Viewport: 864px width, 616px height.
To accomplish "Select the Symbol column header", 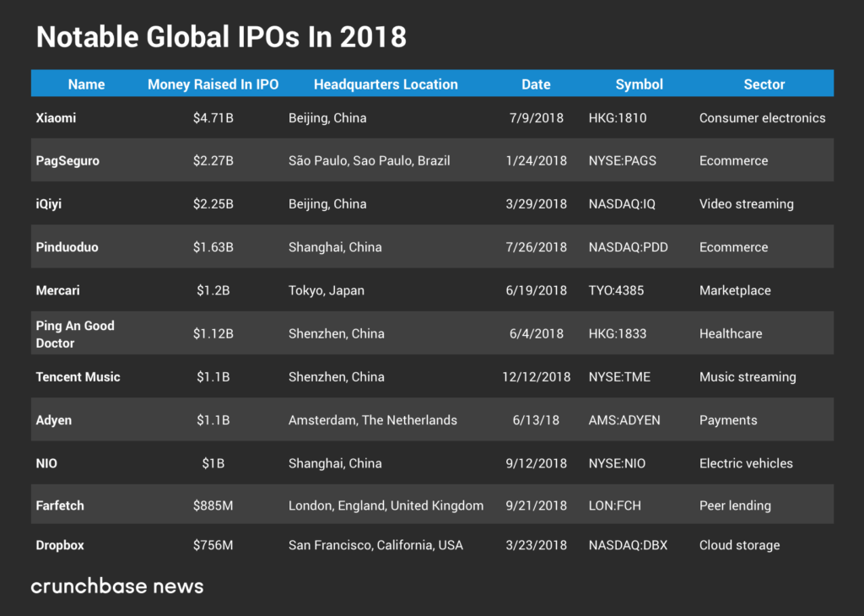I will tap(639, 84).
